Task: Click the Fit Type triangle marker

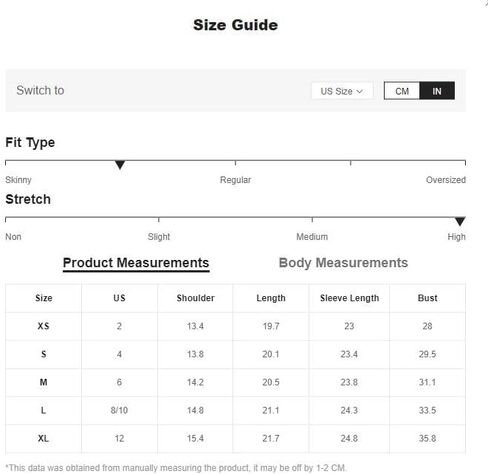Action: click(x=120, y=165)
